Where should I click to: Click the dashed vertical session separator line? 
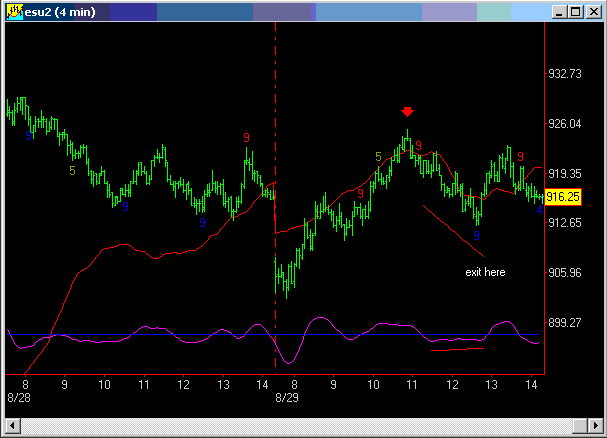tap(275, 100)
